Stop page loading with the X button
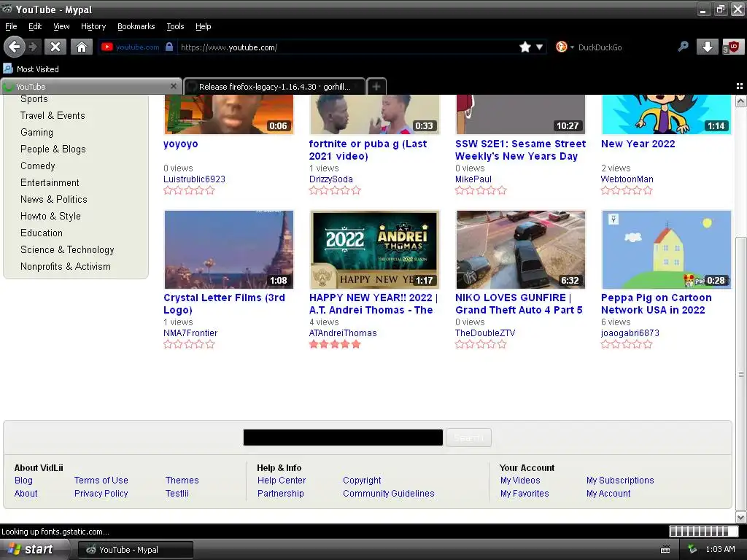 coord(55,47)
